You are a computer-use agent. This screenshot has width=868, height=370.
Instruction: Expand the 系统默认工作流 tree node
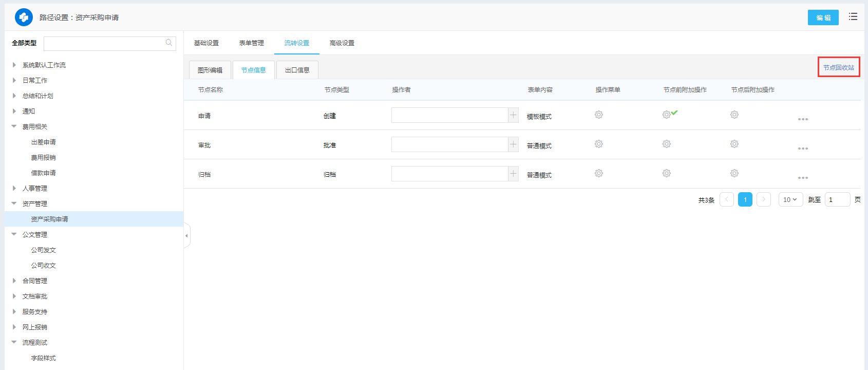click(14, 65)
